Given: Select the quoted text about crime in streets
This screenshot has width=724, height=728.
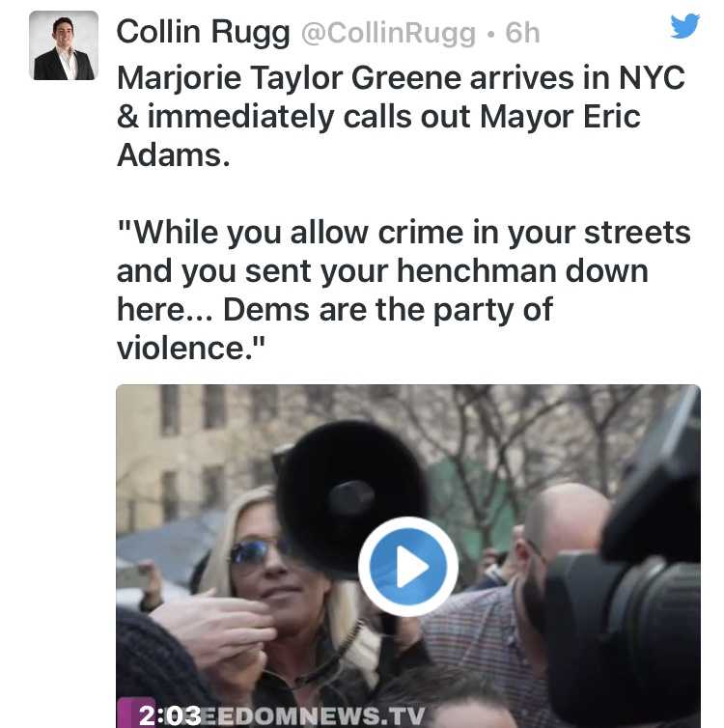Looking at the screenshot, I should point(404,290).
